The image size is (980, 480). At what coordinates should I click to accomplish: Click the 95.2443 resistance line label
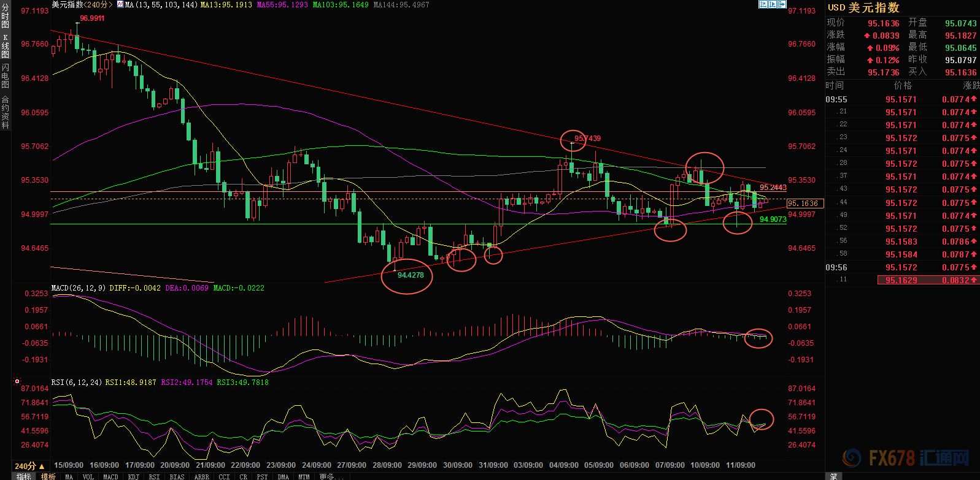pos(773,188)
